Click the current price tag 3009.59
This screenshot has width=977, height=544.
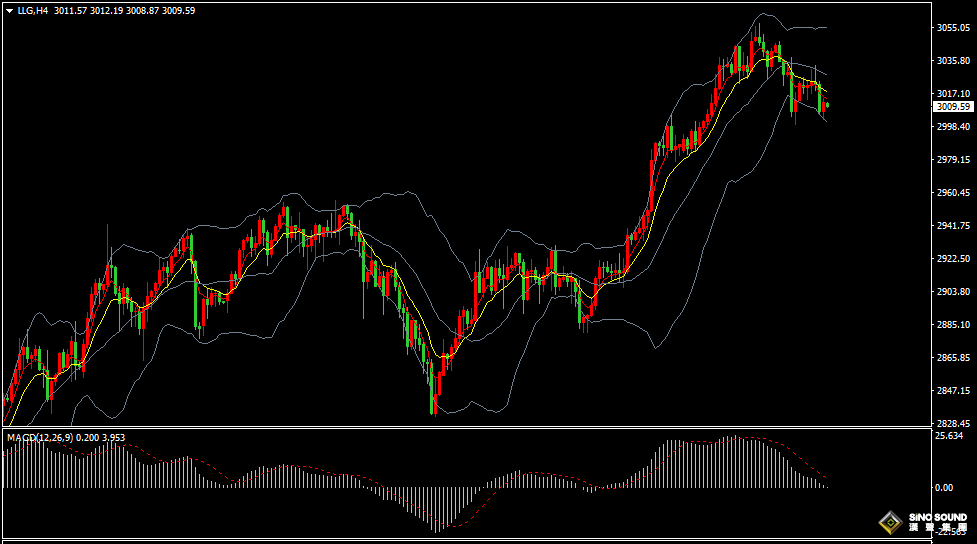[953, 106]
